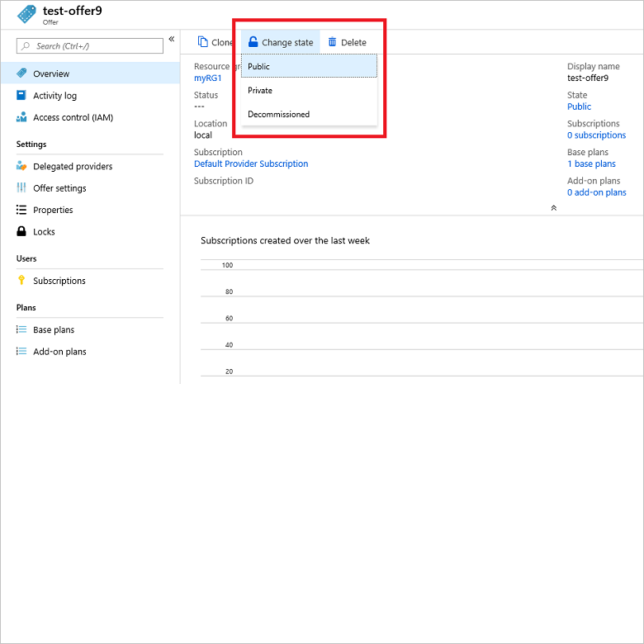
Task: Click the Change state unlock icon
Action: pyautogui.click(x=253, y=42)
